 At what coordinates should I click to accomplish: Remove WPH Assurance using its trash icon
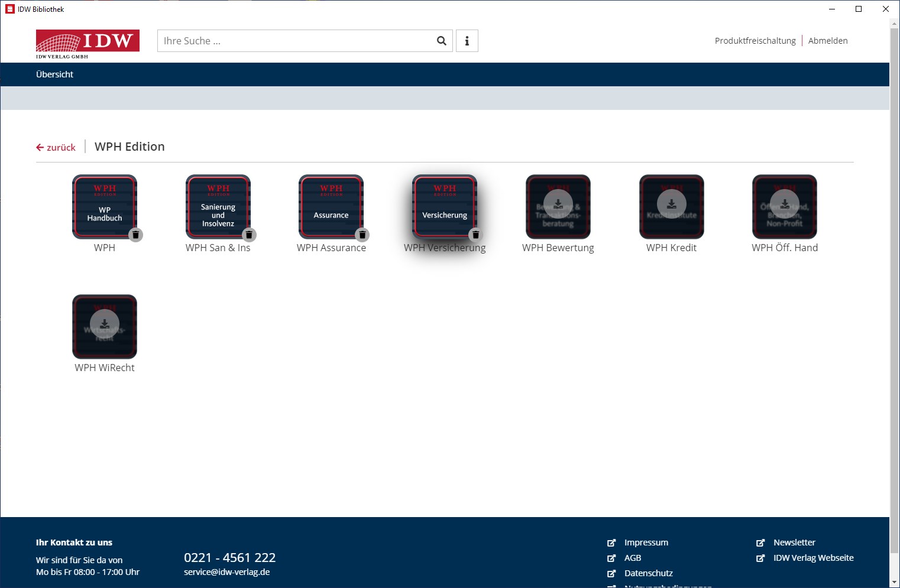pos(362,235)
